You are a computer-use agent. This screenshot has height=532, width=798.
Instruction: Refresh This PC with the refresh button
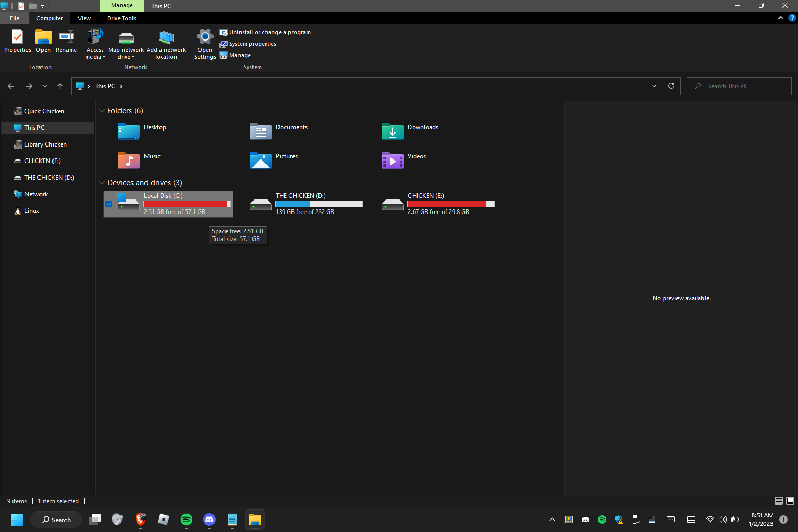[x=671, y=86]
